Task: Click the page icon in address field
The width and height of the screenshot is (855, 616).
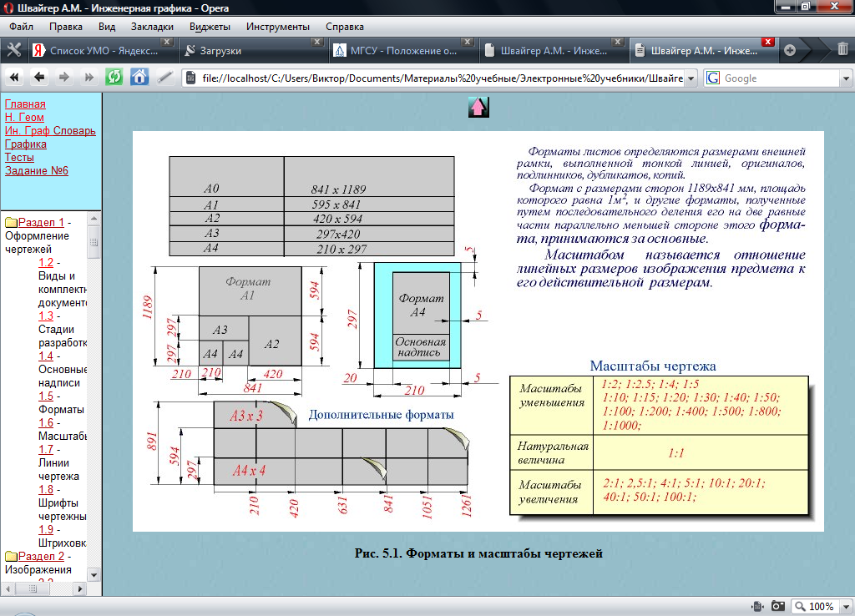Action: 191,78
